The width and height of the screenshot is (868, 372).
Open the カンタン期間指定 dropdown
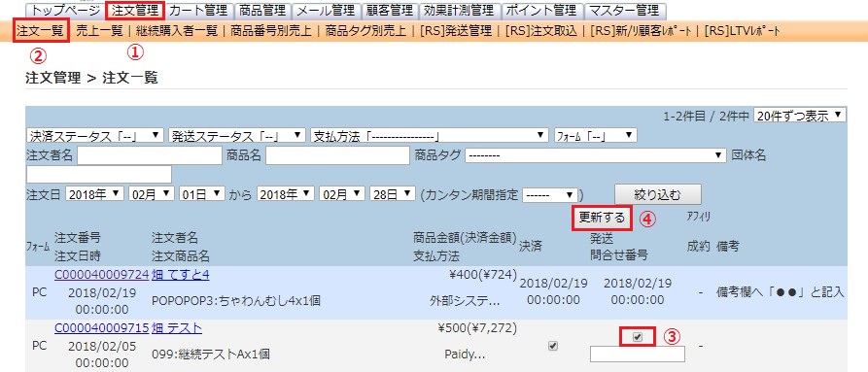550,194
